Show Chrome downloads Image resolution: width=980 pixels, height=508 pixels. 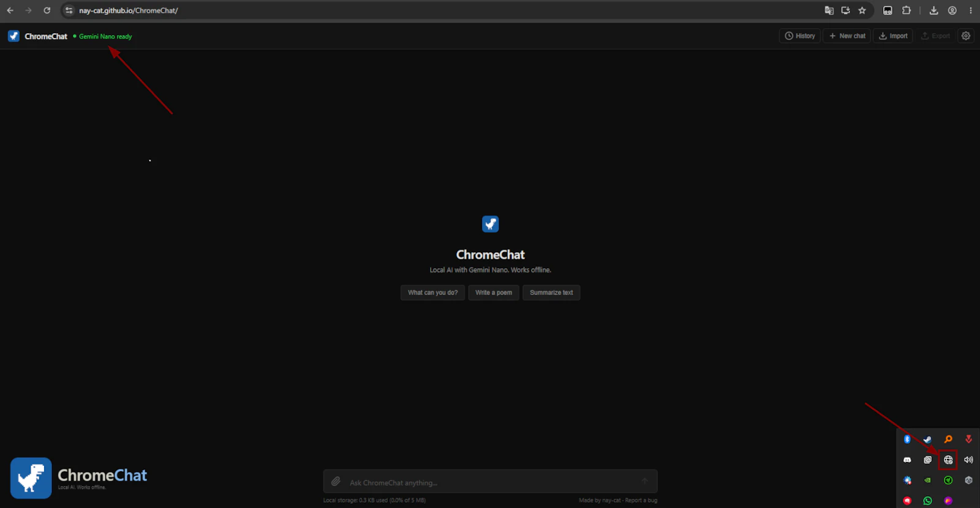coord(933,10)
